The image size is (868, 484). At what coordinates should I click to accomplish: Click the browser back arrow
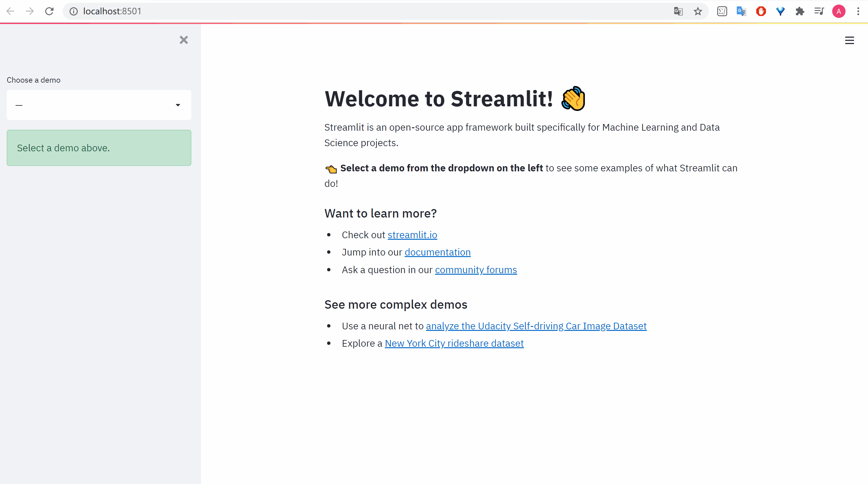click(10, 11)
